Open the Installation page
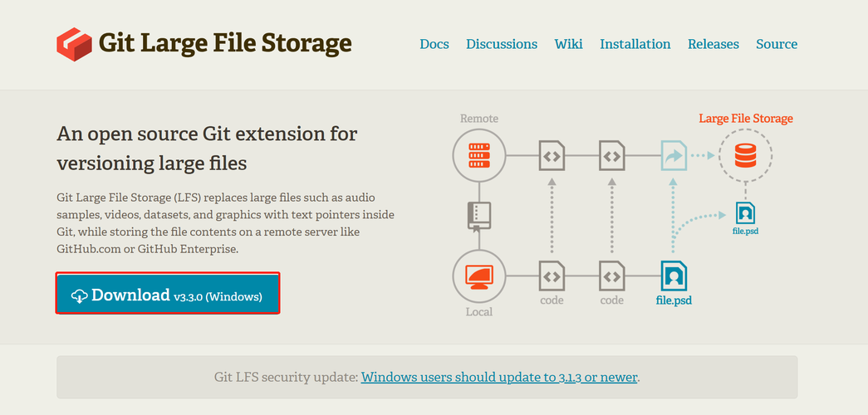 (635, 44)
